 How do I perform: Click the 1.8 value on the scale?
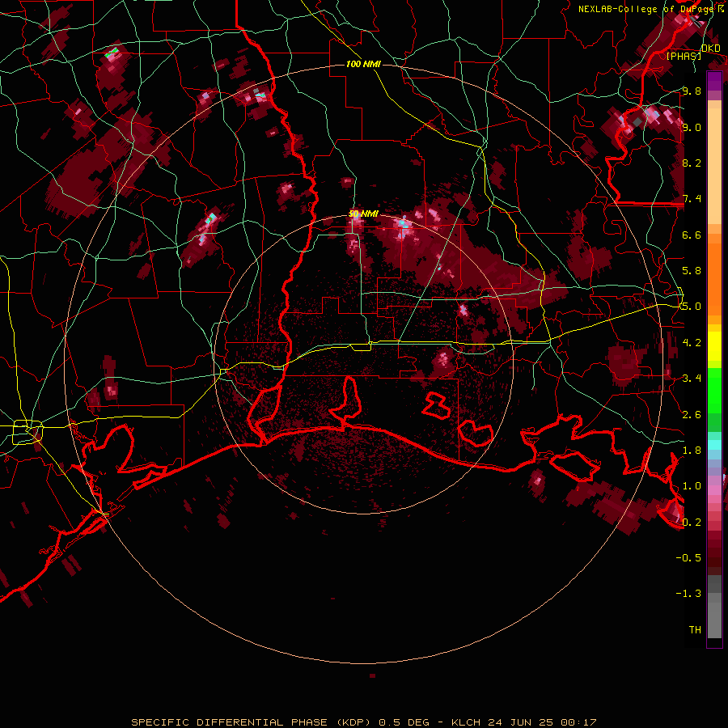(692, 451)
